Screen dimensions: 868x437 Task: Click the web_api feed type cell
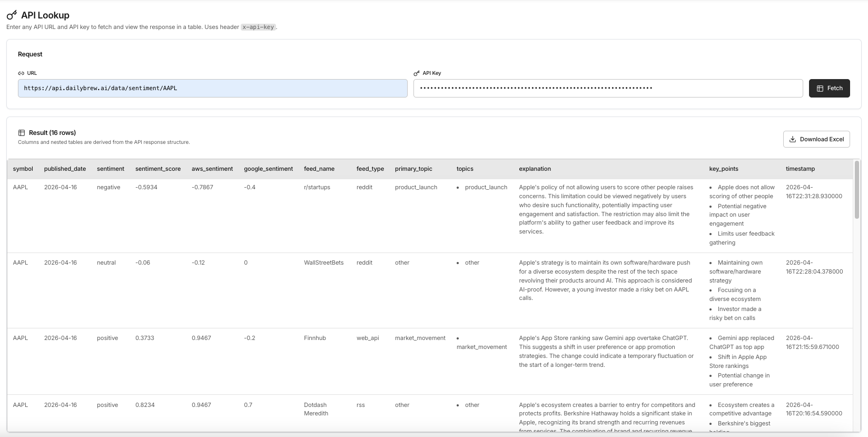368,338
